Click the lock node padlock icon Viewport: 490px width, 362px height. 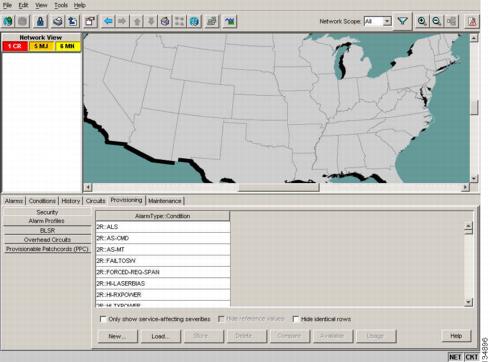[x=40, y=22]
